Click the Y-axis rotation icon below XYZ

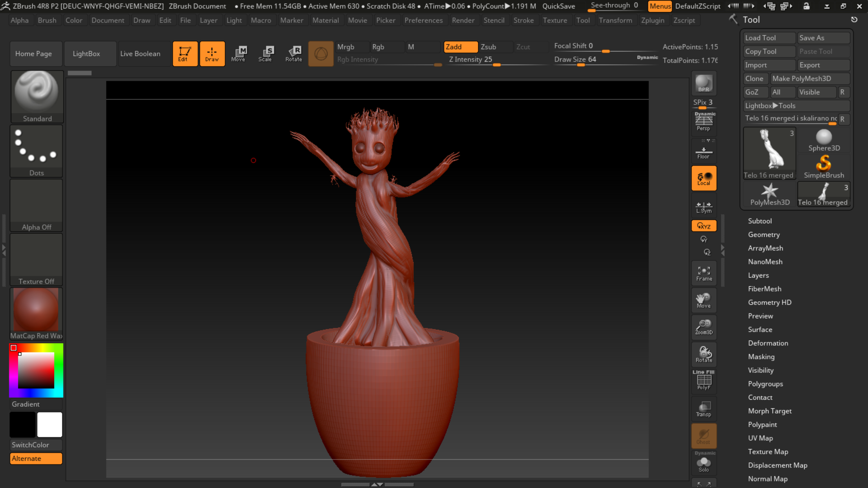[x=703, y=239]
